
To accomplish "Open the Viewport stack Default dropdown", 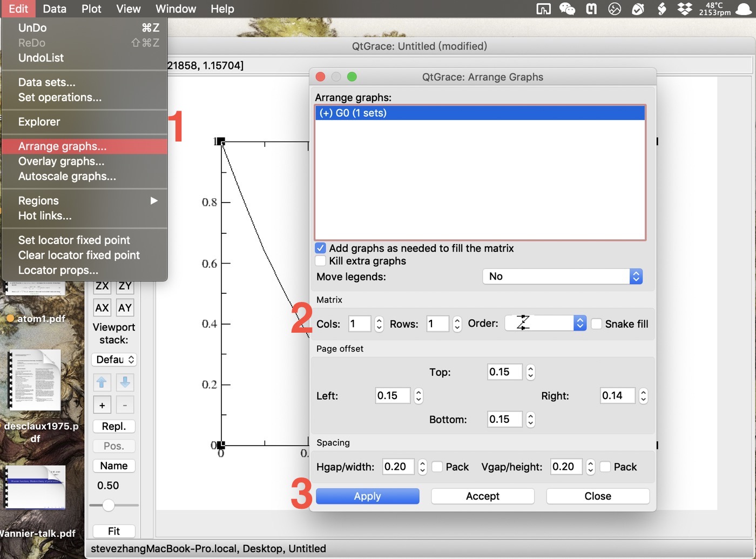I will [114, 360].
